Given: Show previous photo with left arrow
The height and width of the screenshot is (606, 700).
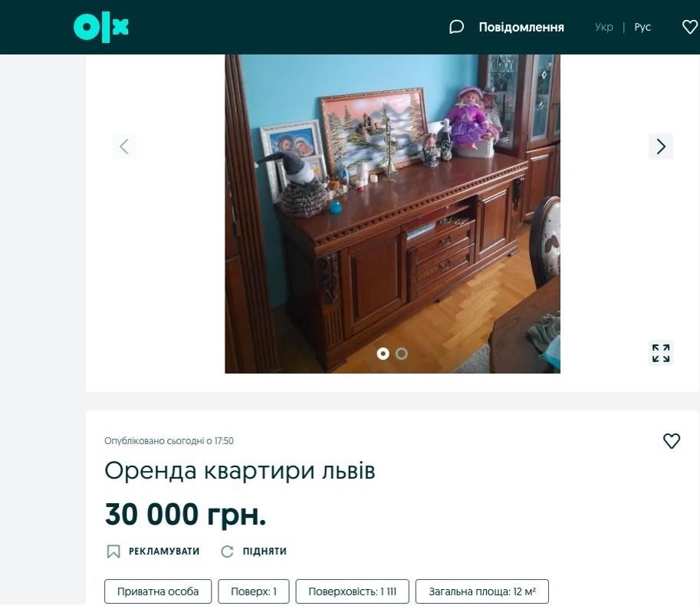Looking at the screenshot, I should click(124, 147).
